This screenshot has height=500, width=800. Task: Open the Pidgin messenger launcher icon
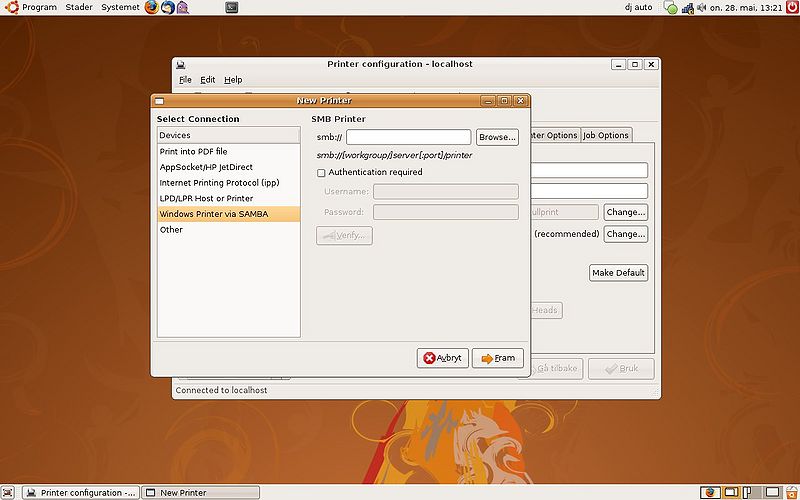pos(183,7)
